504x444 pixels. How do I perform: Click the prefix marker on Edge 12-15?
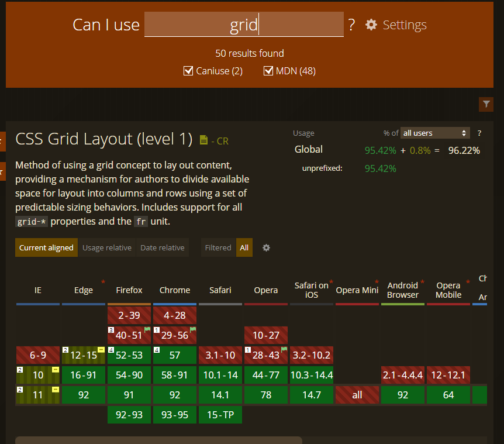pyautogui.click(x=101, y=350)
